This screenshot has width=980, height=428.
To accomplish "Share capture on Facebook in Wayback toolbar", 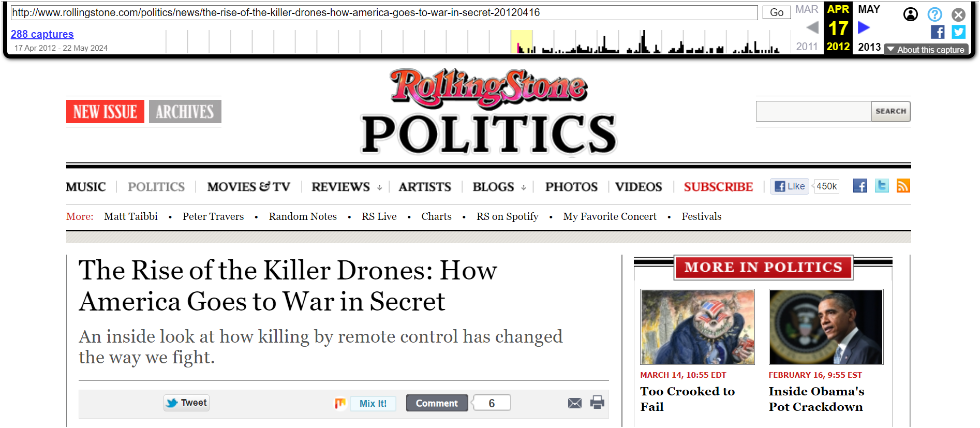I will [x=938, y=32].
